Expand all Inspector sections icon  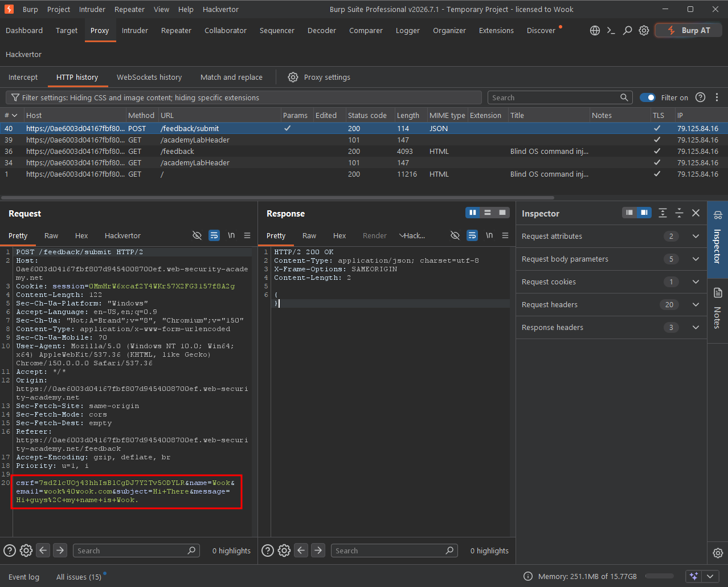(x=662, y=213)
